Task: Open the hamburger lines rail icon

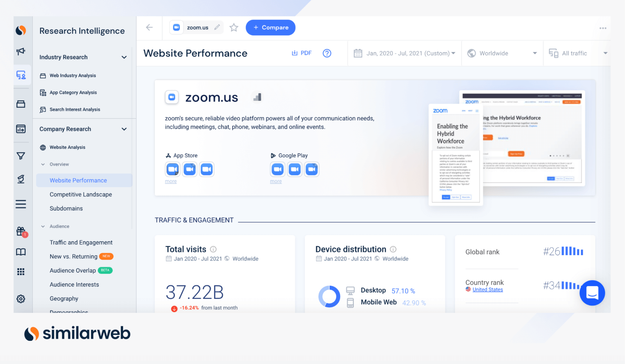Action: click(x=21, y=204)
